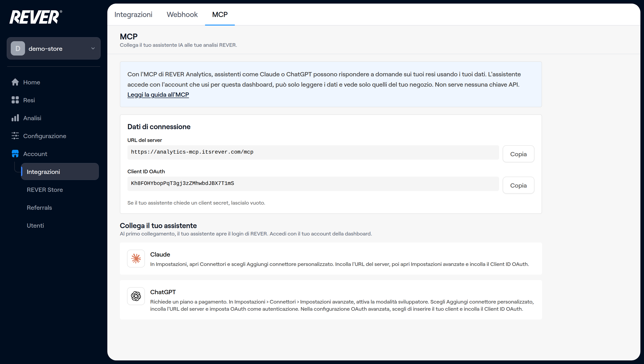Viewport: 644px width, 364px height.
Task: Click the MCP page heading
Action: pos(129,36)
